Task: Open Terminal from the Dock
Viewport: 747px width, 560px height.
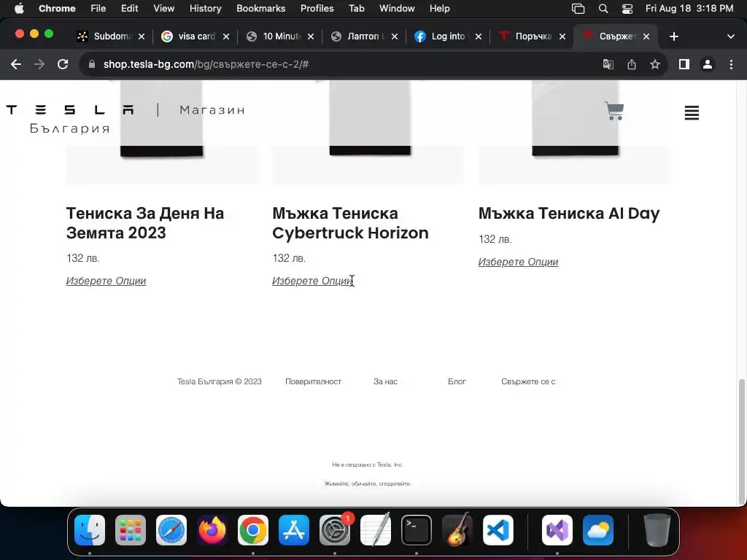Action: (x=417, y=530)
